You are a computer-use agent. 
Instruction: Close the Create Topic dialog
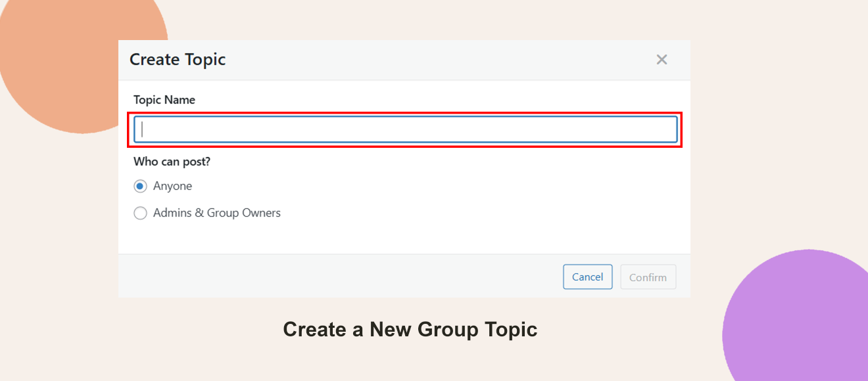(662, 60)
